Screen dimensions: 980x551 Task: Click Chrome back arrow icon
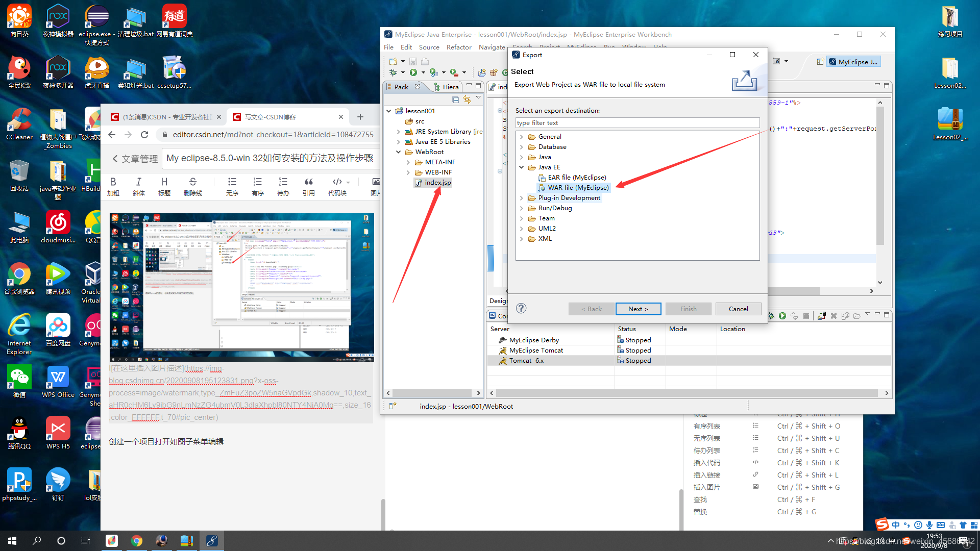(112, 135)
